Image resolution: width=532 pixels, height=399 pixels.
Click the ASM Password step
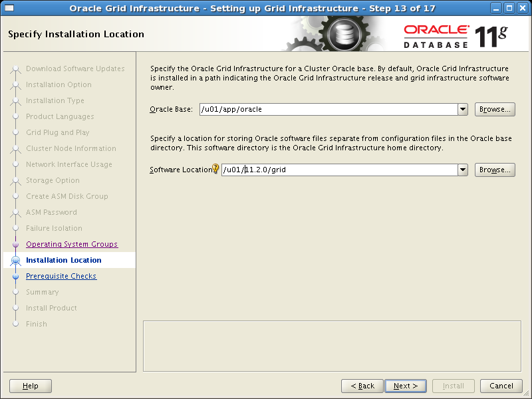(x=51, y=212)
